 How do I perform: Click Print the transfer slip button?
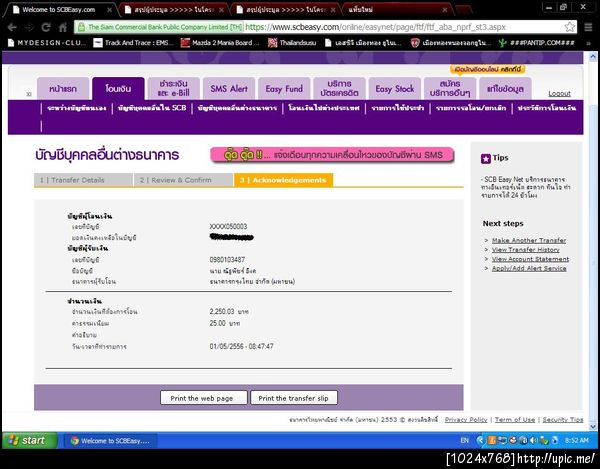click(294, 398)
